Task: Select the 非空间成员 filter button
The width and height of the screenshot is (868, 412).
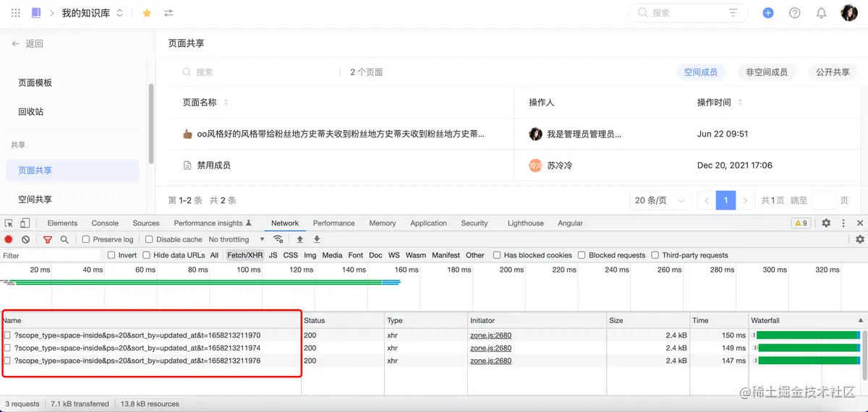Action: coord(767,72)
